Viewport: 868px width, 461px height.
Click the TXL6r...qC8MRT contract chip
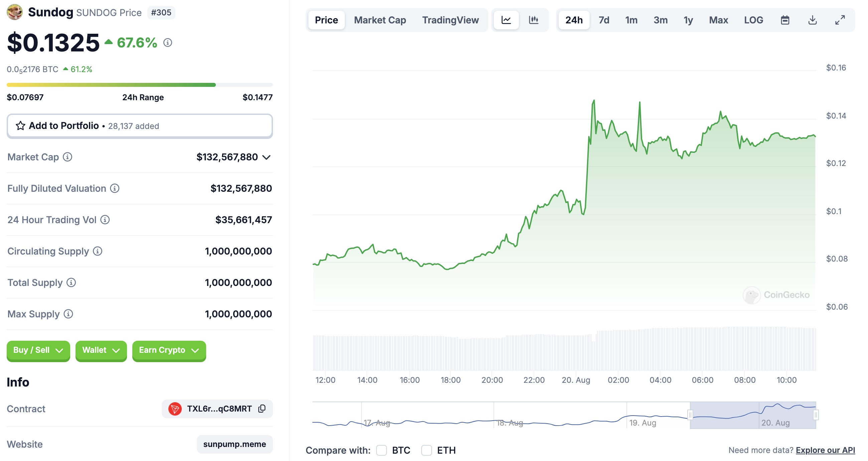[218, 409]
